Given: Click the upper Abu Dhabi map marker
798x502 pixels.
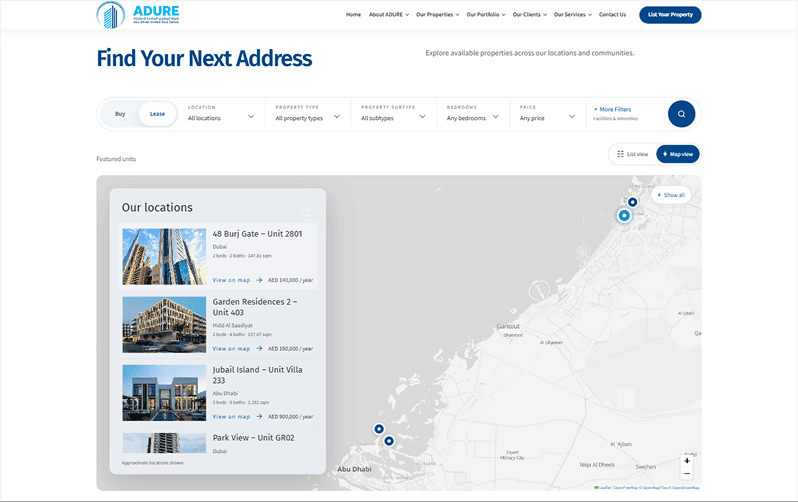Looking at the screenshot, I should [379, 429].
